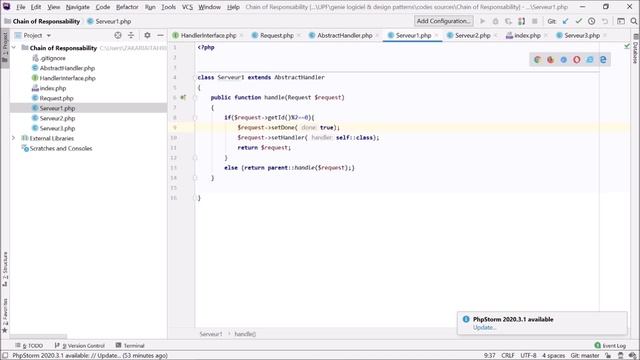Click the Run arrow icon in toolbar

tap(482, 21)
